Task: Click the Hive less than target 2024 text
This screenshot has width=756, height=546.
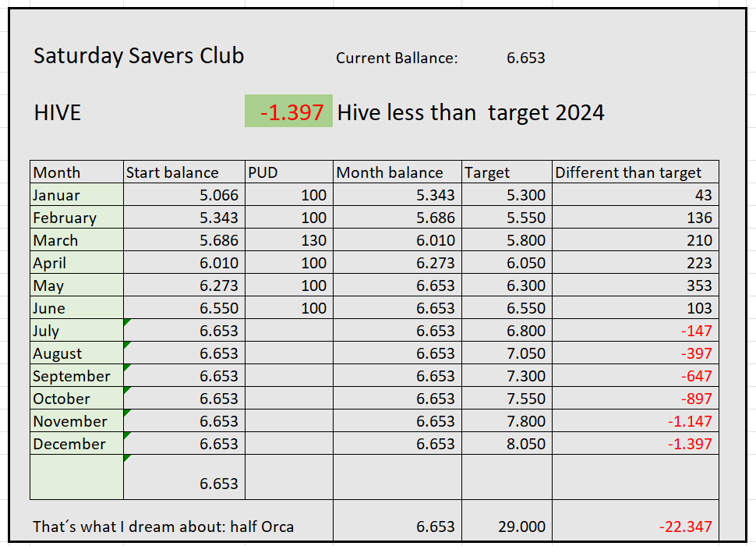Action: (x=471, y=113)
